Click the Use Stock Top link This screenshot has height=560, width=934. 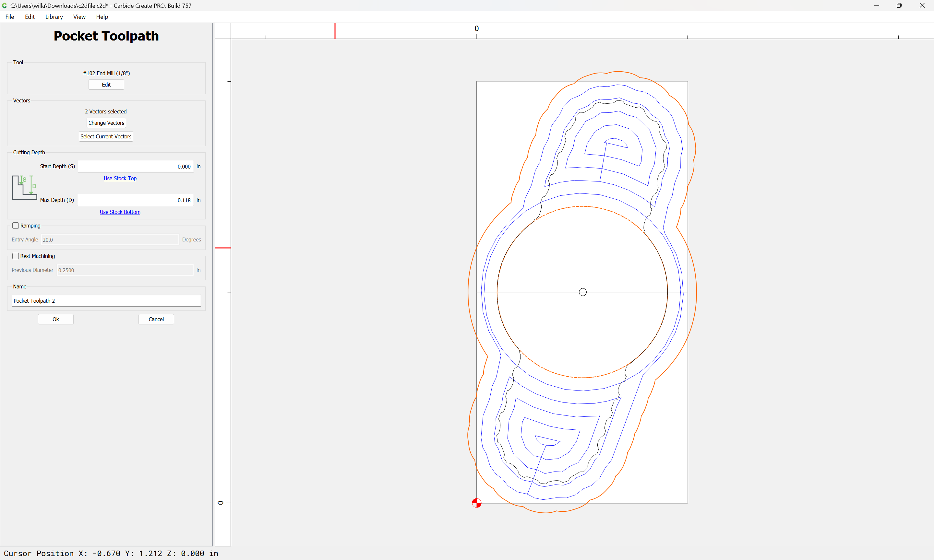point(120,178)
